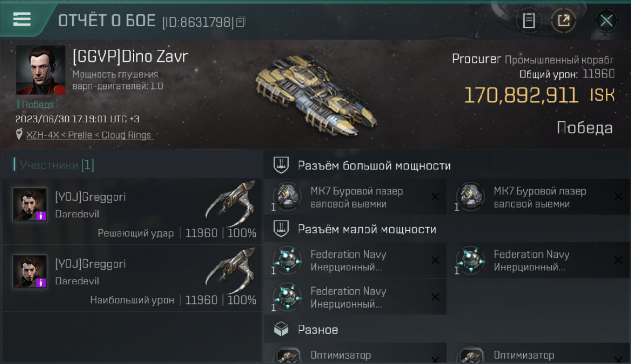
Task: Close the battle report window
Action: click(606, 20)
